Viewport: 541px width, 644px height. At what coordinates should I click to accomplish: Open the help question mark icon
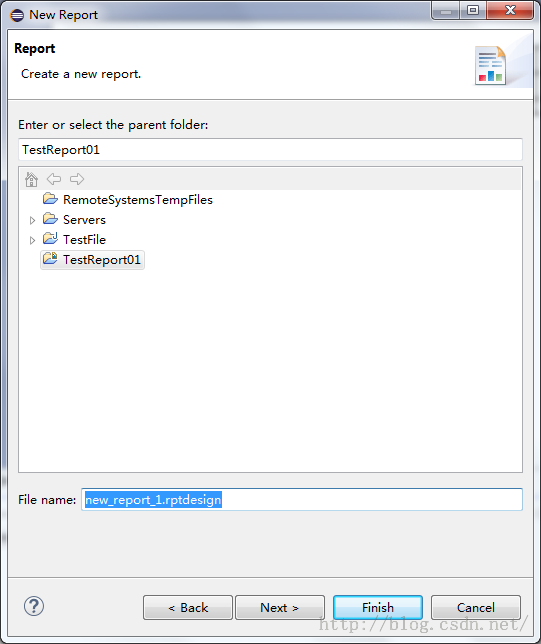(34, 606)
